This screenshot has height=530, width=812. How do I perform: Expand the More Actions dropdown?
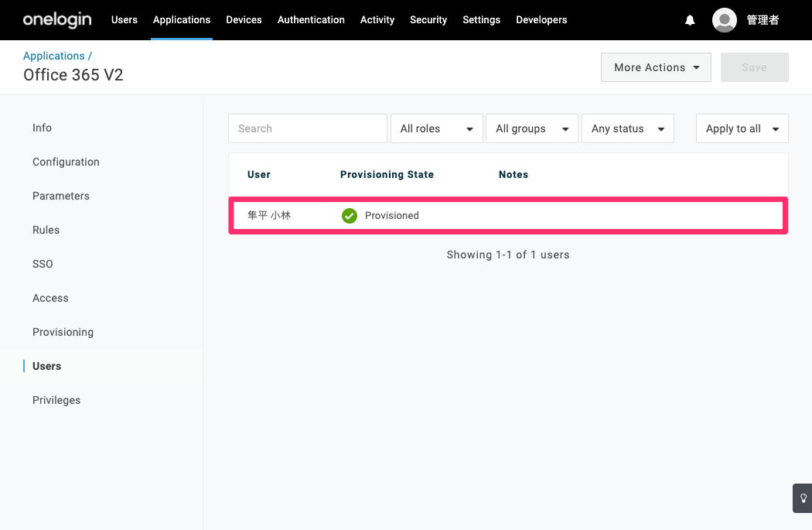(x=656, y=67)
